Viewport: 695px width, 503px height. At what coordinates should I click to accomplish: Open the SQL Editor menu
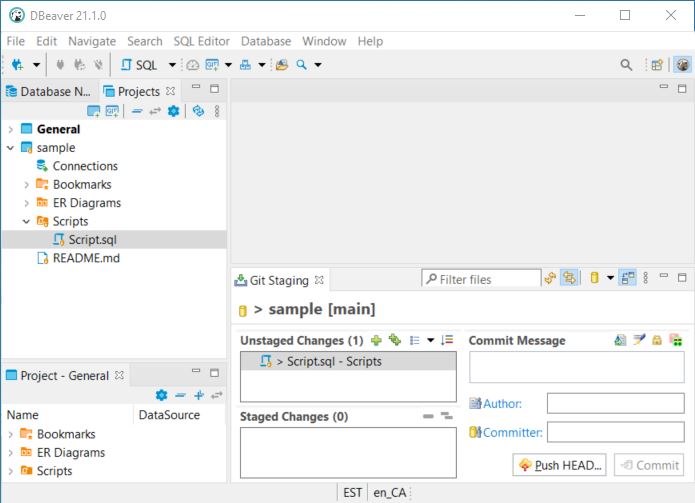click(x=202, y=41)
